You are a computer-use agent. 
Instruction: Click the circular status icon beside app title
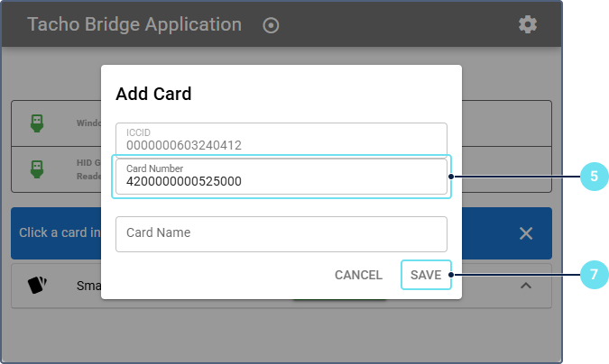[271, 25]
